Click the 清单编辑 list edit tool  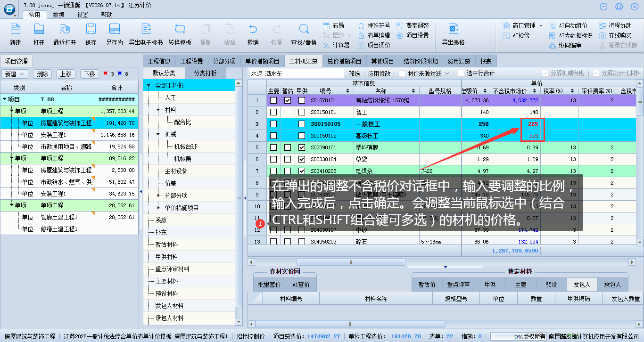click(x=374, y=35)
